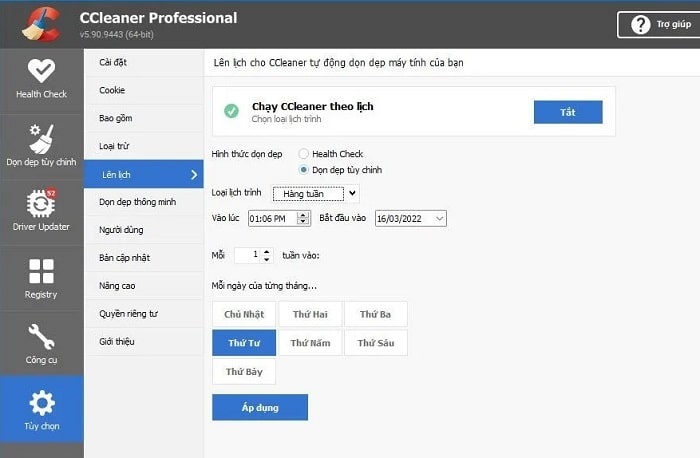Toggle Thứ Năm day button

[310, 343]
